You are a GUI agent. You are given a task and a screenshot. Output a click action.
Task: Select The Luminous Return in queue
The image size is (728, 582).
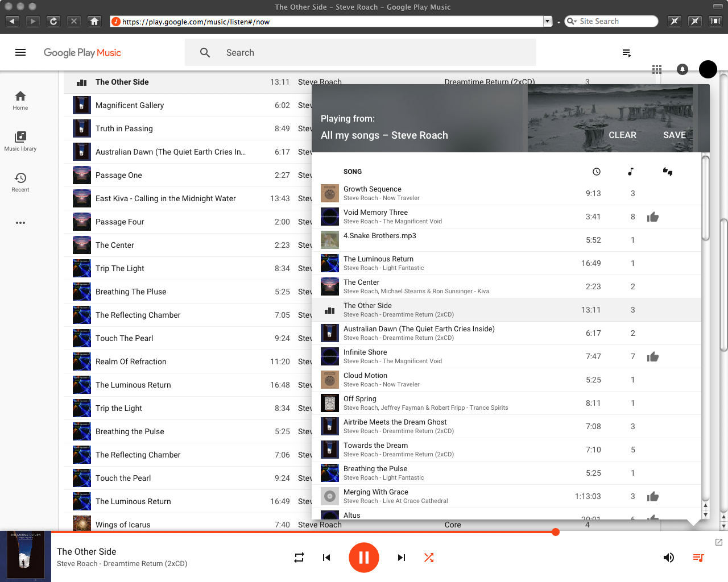pos(506,263)
